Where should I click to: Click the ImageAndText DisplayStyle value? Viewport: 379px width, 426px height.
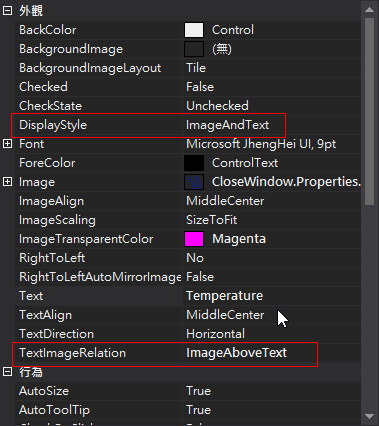228,125
